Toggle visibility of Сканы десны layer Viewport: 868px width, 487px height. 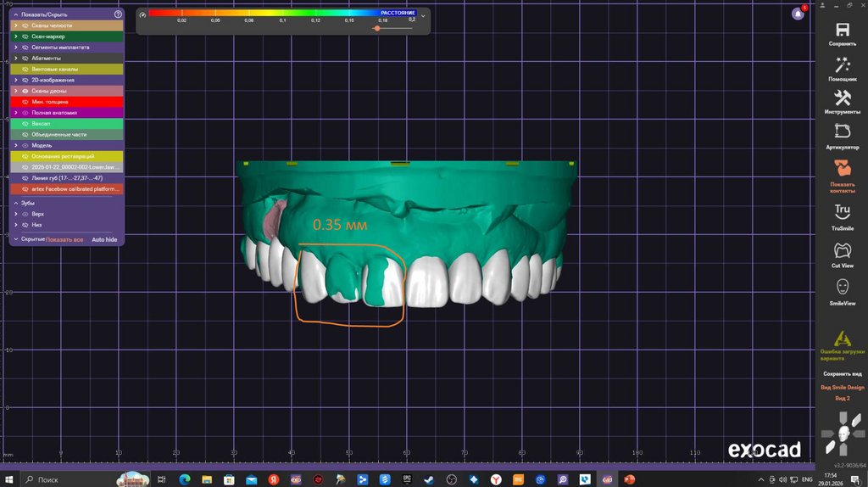pos(25,91)
